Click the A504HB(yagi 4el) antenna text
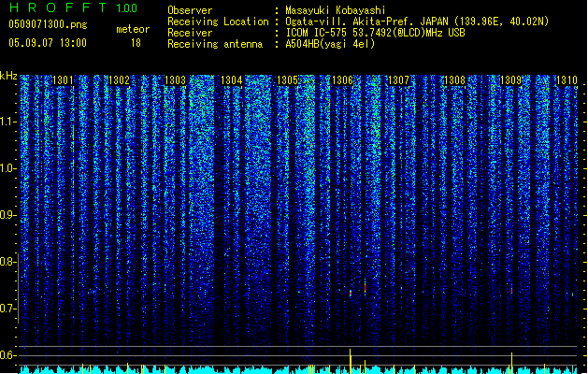The height and width of the screenshot is (374, 588). pos(330,44)
